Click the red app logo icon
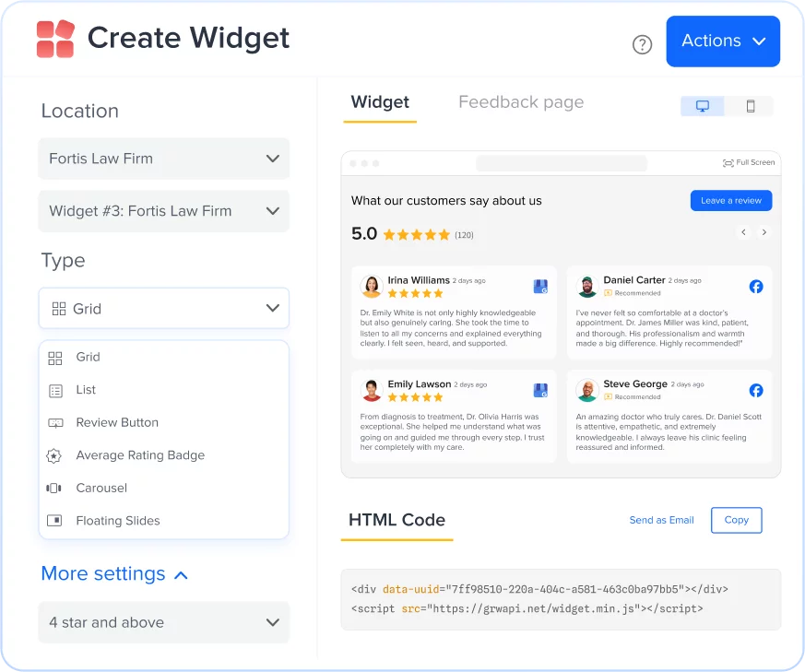This screenshot has height=672, width=805. [x=55, y=38]
